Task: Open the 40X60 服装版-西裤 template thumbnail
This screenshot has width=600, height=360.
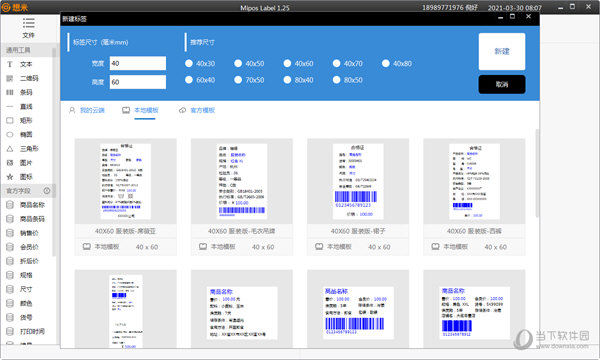Action: tap(474, 181)
